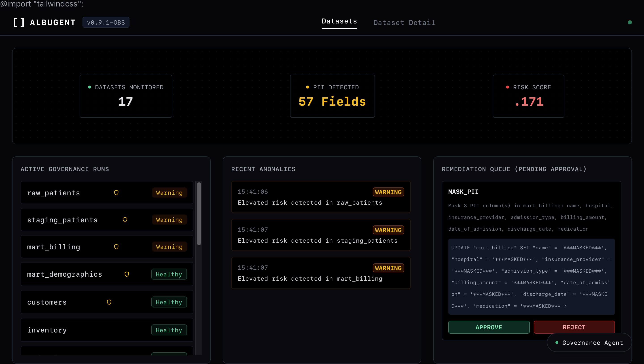
Task: Open the raw_patients anomaly at 15:41:06
Action: pyautogui.click(x=321, y=197)
